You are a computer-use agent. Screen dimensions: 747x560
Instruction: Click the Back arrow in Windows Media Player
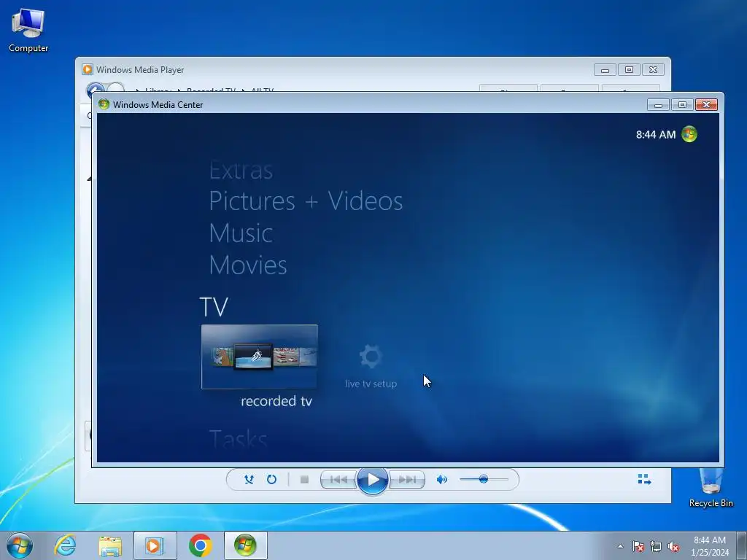point(95,88)
